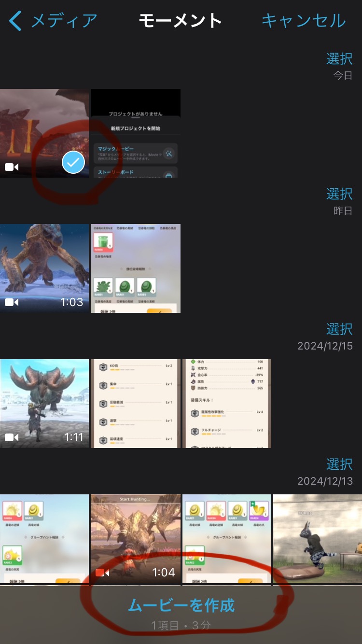The height and width of the screenshot is (644, 362).
Task: Select the 1:11 monster hunting video
Action: (x=44, y=404)
